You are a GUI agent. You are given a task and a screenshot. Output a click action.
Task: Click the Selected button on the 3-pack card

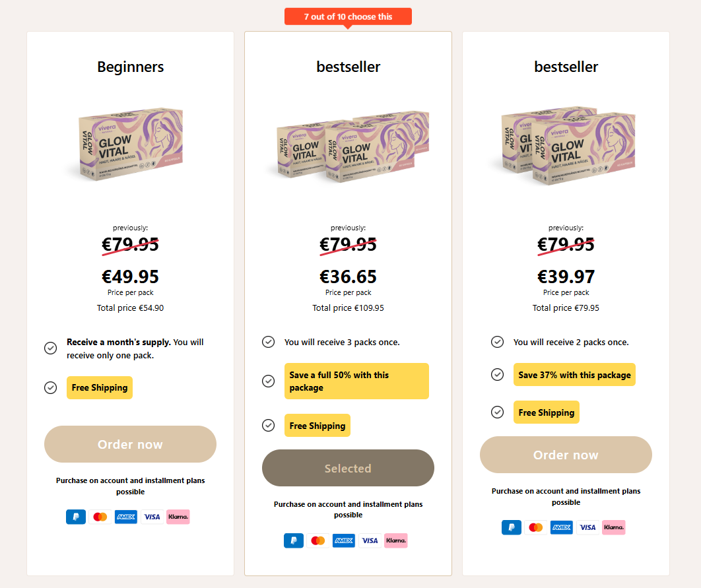coord(348,468)
